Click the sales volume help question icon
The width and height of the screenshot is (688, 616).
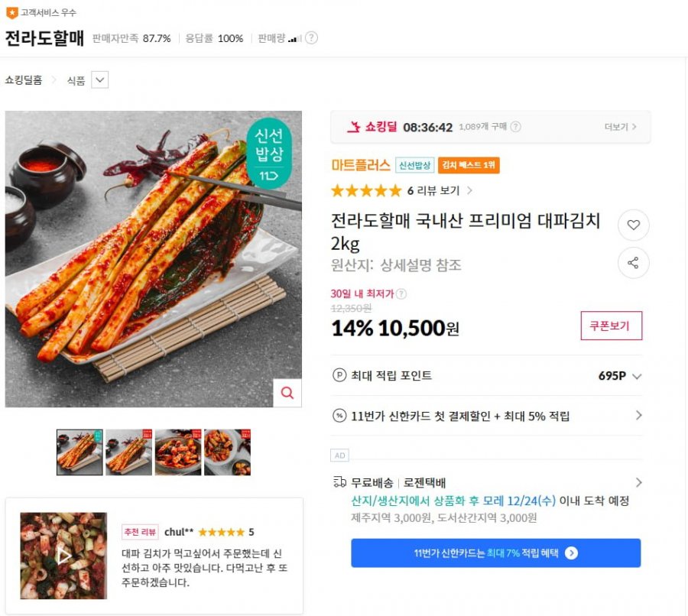point(311,38)
